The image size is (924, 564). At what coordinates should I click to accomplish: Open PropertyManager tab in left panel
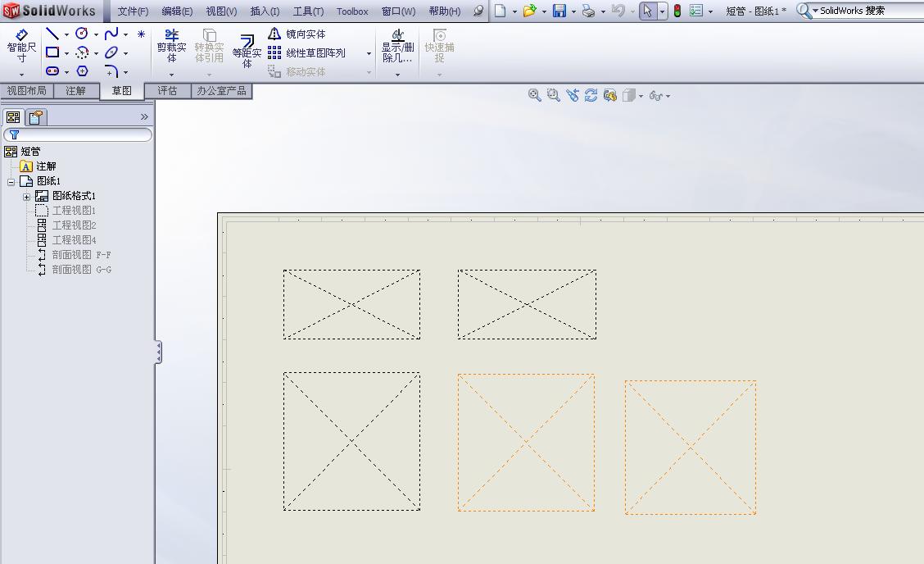coord(36,117)
